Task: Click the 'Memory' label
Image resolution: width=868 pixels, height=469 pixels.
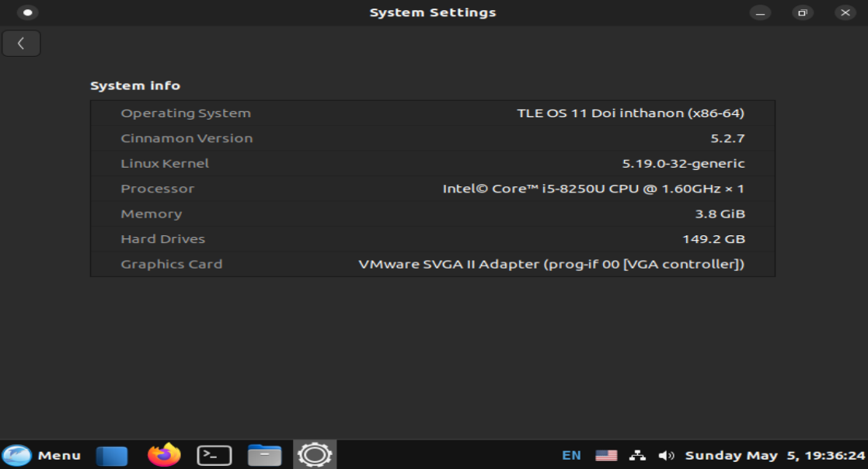Action: click(151, 214)
